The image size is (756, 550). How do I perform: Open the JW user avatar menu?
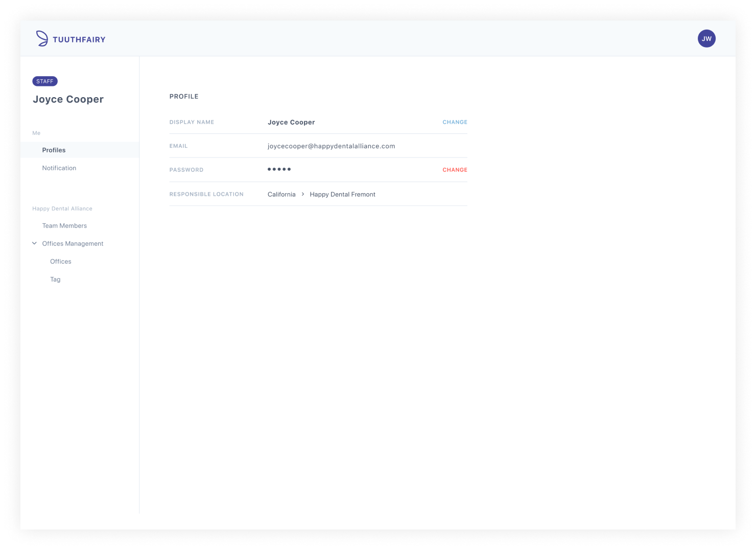(x=706, y=39)
